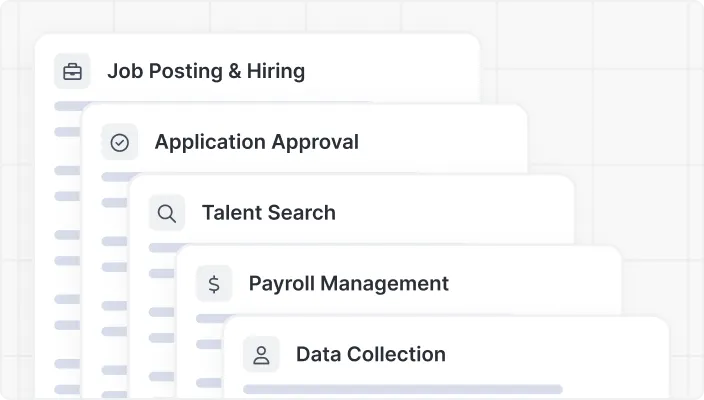
Task: Click the briefcase icon for Job Posting
Action: pyautogui.click(x=72, y=72)
